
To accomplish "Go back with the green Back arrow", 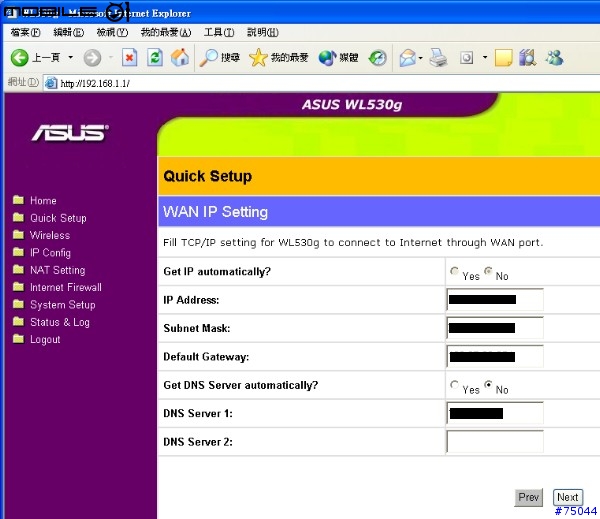I will [20, 58].
